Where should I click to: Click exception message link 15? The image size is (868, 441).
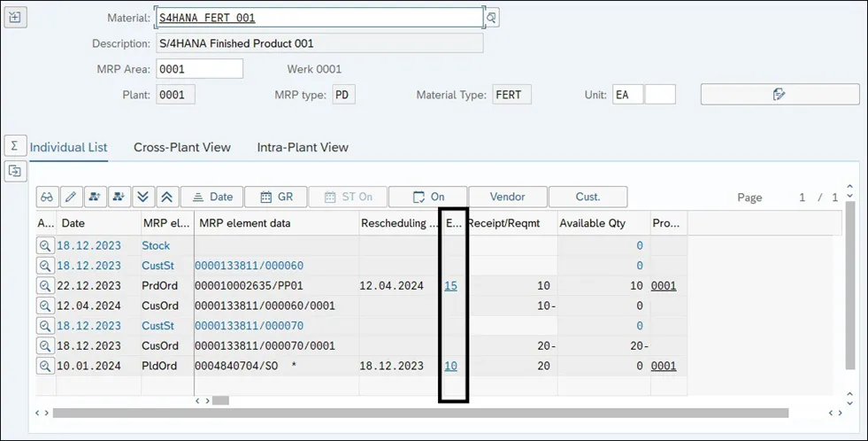tap(450, 286)
